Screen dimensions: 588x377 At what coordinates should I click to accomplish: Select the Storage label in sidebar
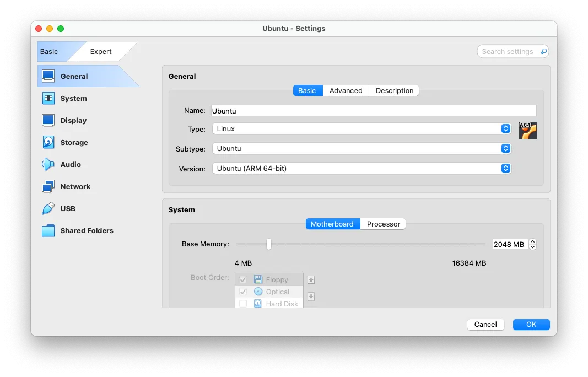74,143
